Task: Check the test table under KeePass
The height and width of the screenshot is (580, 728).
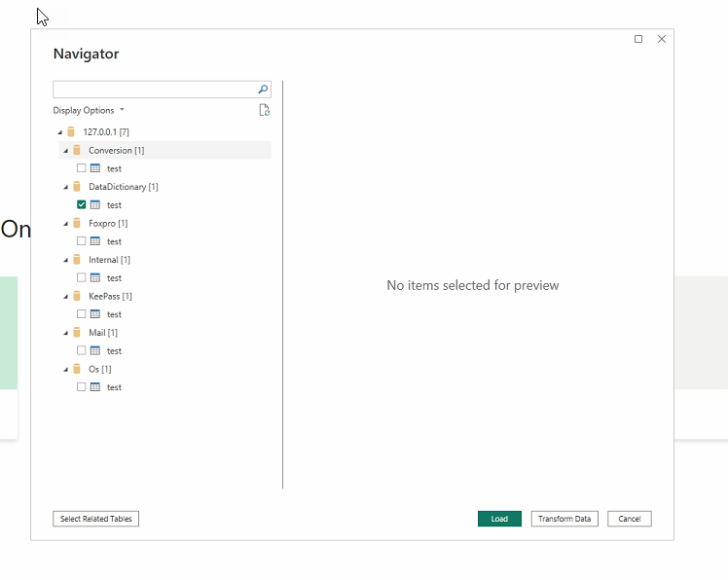Action: (x=81, y=314)
